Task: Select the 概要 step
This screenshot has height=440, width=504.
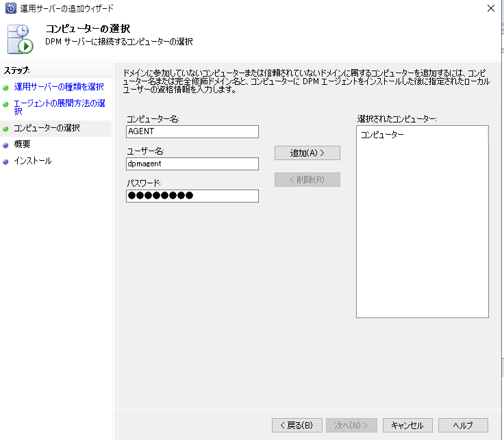Action: 22,144
